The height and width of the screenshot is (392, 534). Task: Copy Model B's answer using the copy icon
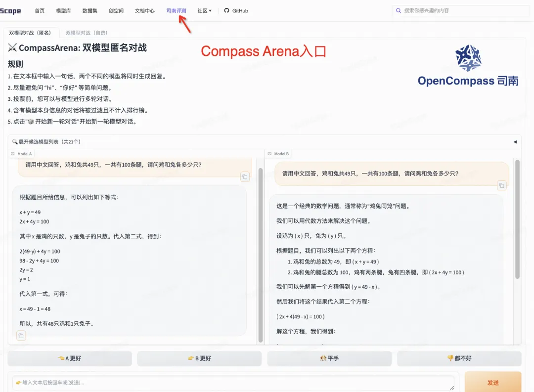point(277,341)
